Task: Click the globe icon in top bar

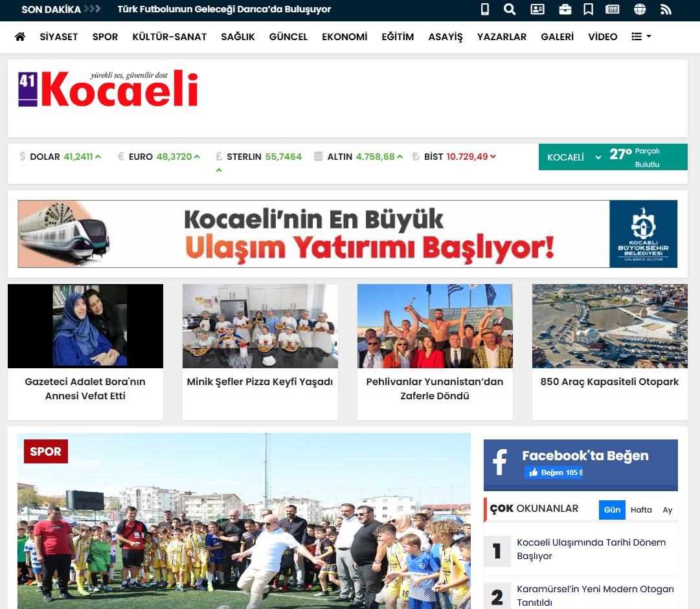Action: (x=640, y=9)
